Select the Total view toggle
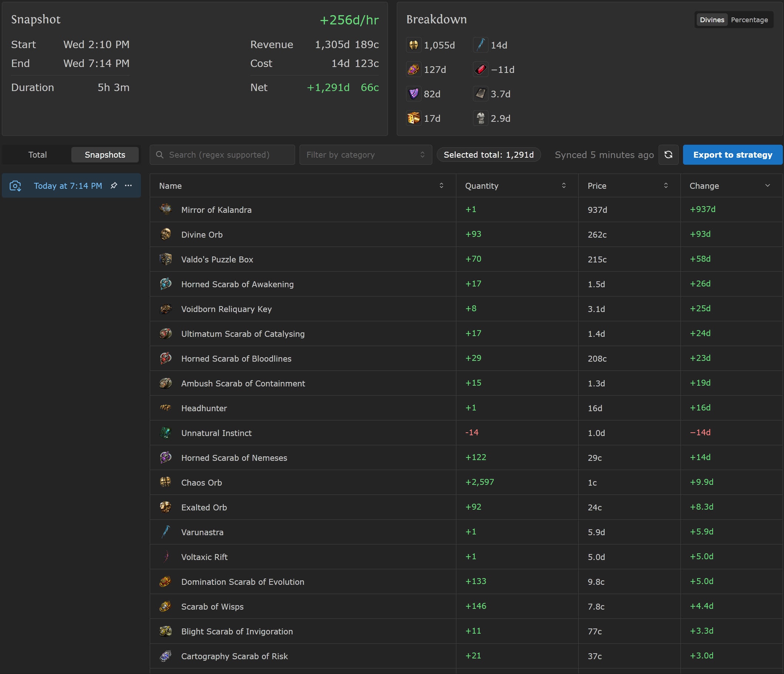The width and height of the screenshot is (784, 674). pyautogui.click(x=37, y=154)
